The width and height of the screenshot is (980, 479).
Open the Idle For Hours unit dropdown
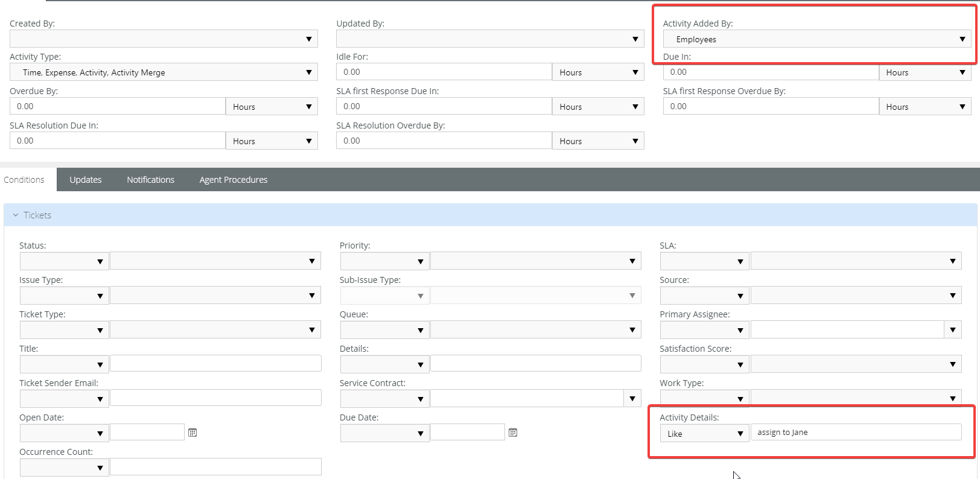[x=597, y=72]
